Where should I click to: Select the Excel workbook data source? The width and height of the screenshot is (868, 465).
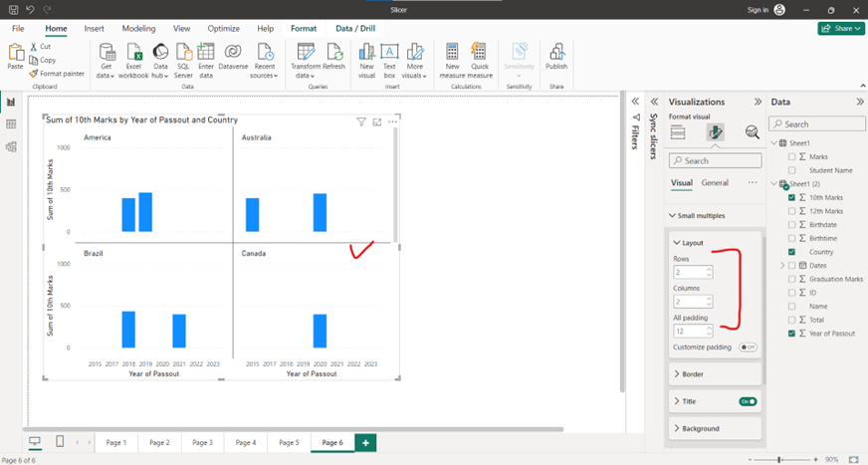pyautogui.click(x=133, y=59)
